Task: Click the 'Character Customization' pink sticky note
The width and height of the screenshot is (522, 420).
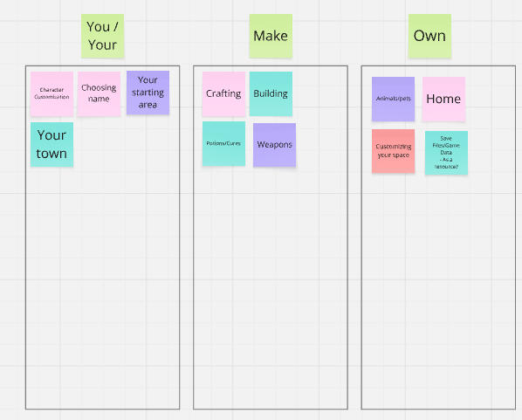Action: pyautogui.click(x=52, y=93)
